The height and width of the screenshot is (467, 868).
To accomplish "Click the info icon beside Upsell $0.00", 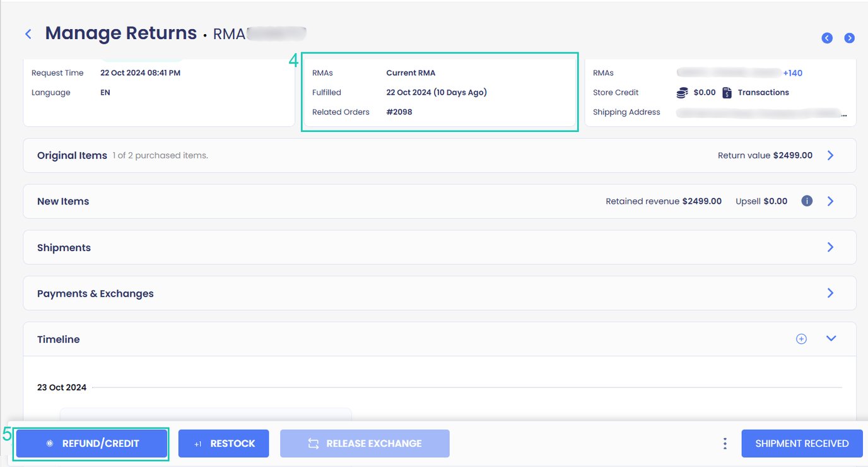I will [x=806, y=201].
